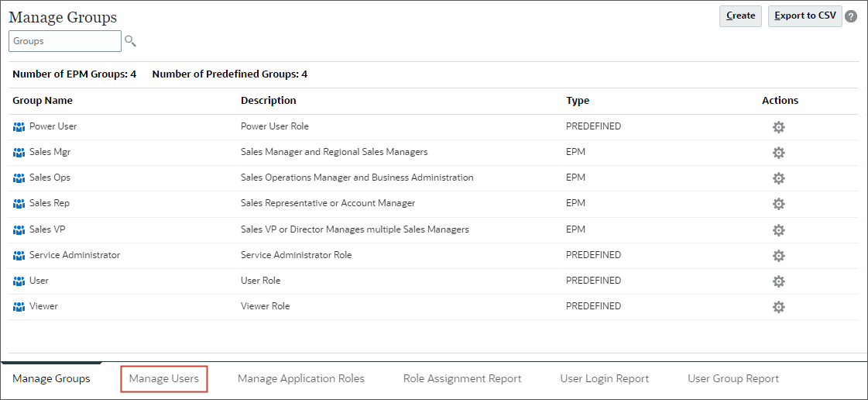Select the Power User group name
Viewport: 868px width, 400px height.
pyautogui.click(x=53, y=126)
